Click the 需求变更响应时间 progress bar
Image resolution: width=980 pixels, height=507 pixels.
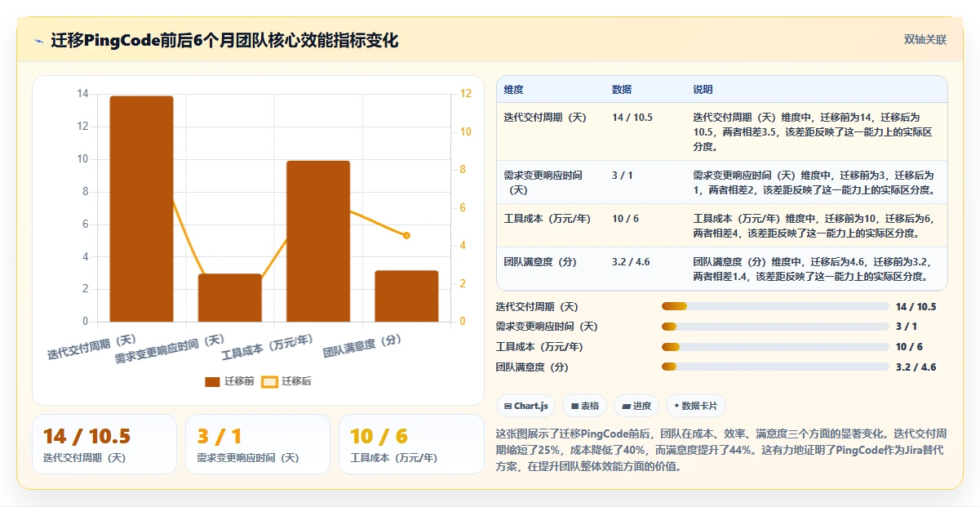775,327
